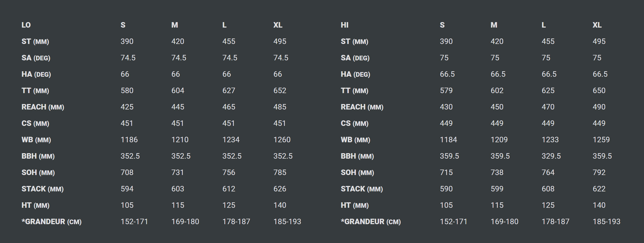Select the standover height value 708
This screenshot has width=644, height=243.
coord(127,173)
